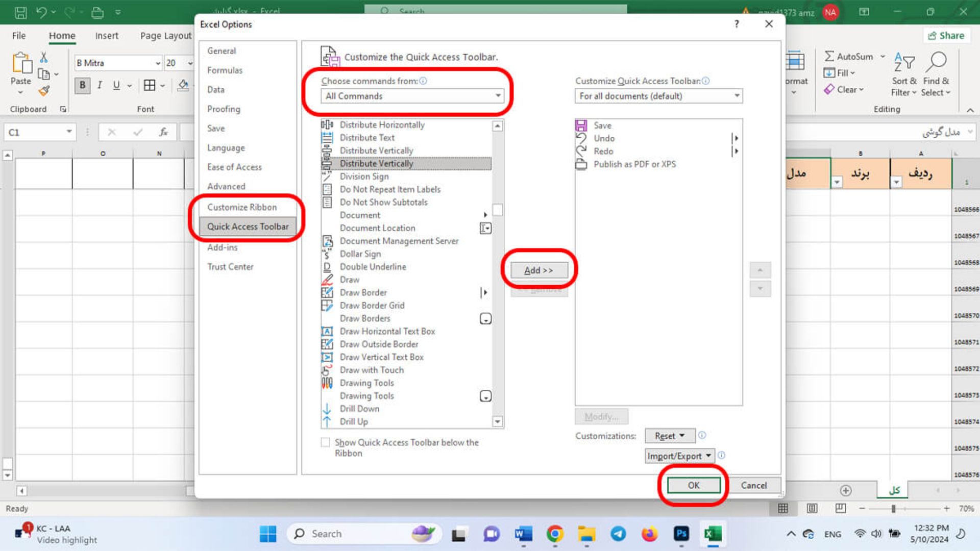The height and width of the screenshot is (551, 980).
Task: Click the taskbar Search box
Action: [x=364, y=534]
